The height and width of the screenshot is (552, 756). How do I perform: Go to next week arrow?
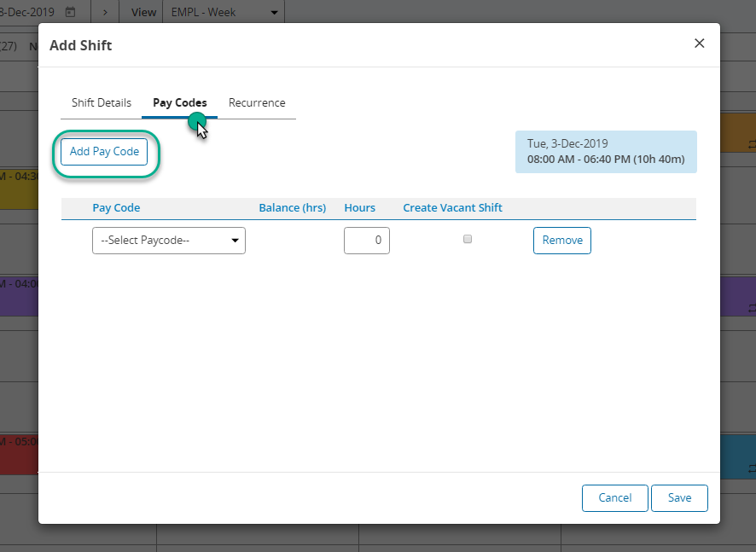click(x=105, y=12)
